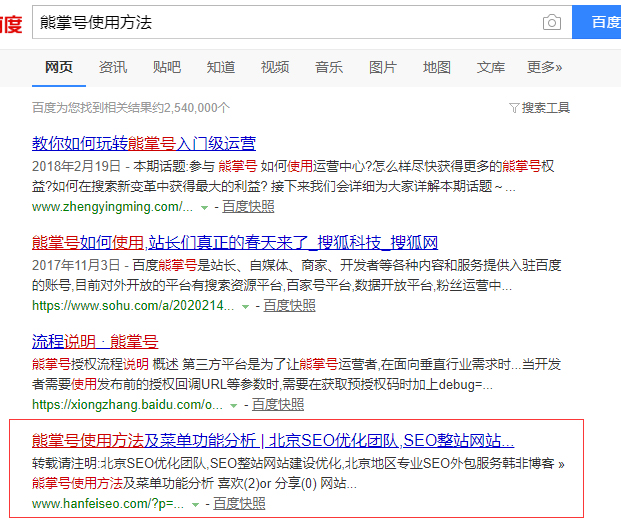Click snippet text 熊掌号授权流程说明 概述
The width and height of the screenshot is (621, 522).
point(105,364)
